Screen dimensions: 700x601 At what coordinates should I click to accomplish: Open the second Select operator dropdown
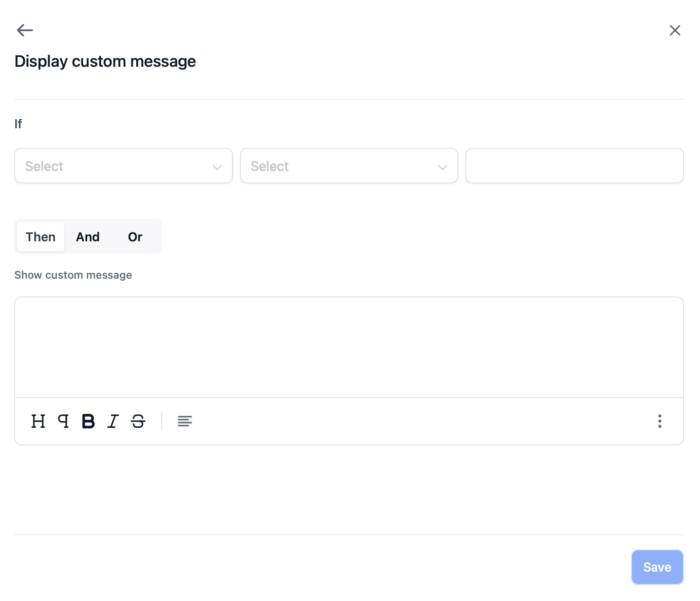349,166
